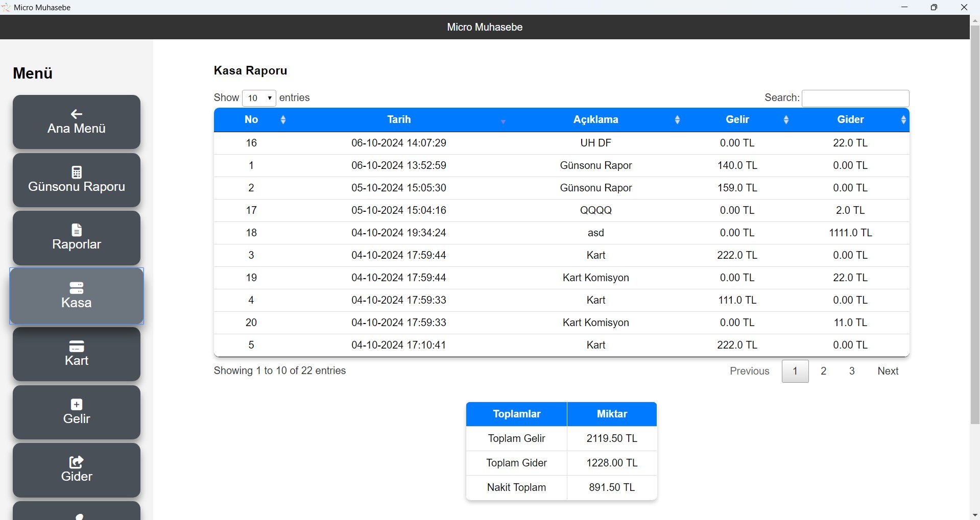This screenshot has width=980, height=520.
Task: Click the Gelir plus icon
Action: [x=77, y=404]
